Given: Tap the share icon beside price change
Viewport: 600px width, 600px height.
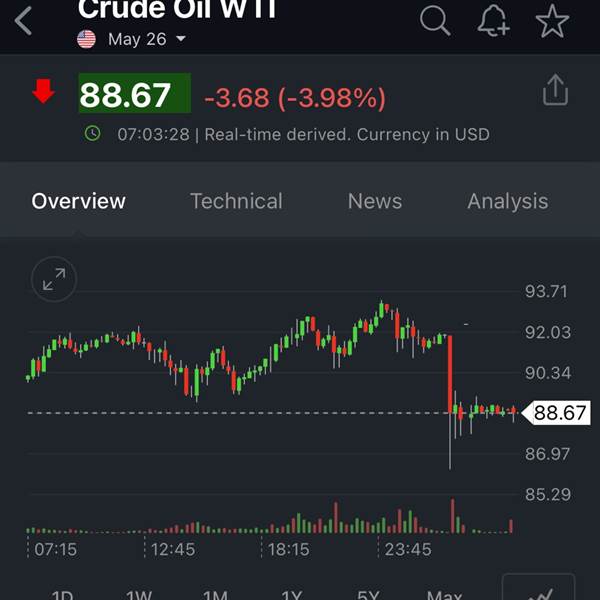Looking at the screenshot, I should click(555, 91).
